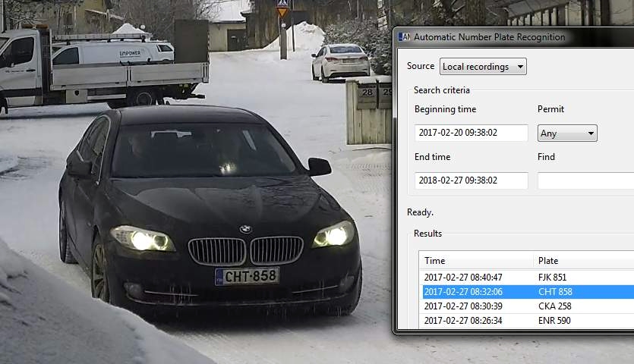Open the Source dropdown showing Local recordings
The height and width of the screenshot is (364, 634).
(483, 67)
